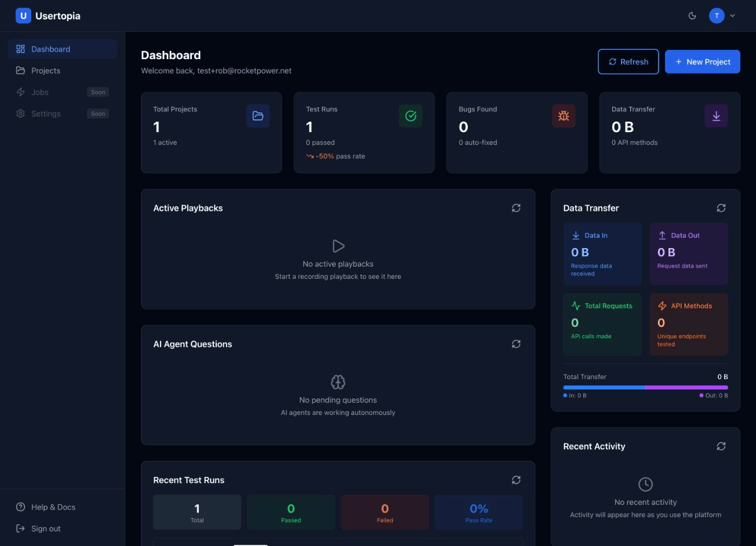Click the play icon in Active Playbacks
Screen dimensions: 756x546
click(x=338, y=246)
